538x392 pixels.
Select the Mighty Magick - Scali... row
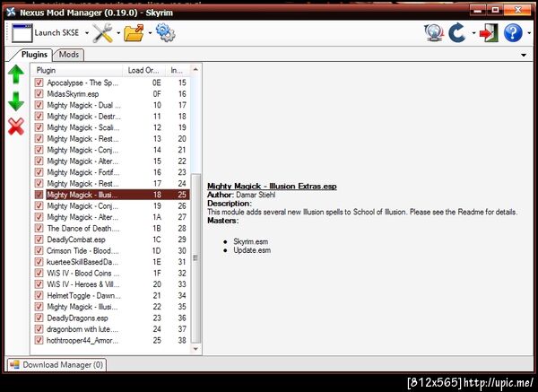[111, 127]
